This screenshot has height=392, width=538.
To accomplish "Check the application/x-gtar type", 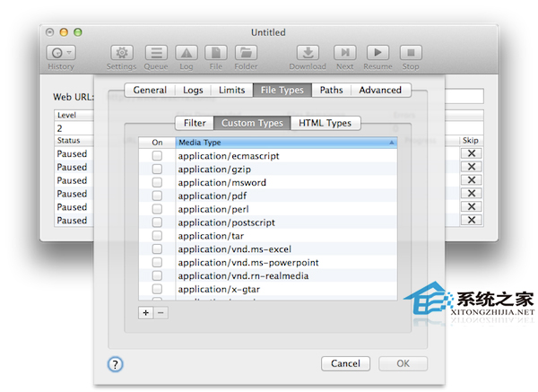I will (157, 289).
